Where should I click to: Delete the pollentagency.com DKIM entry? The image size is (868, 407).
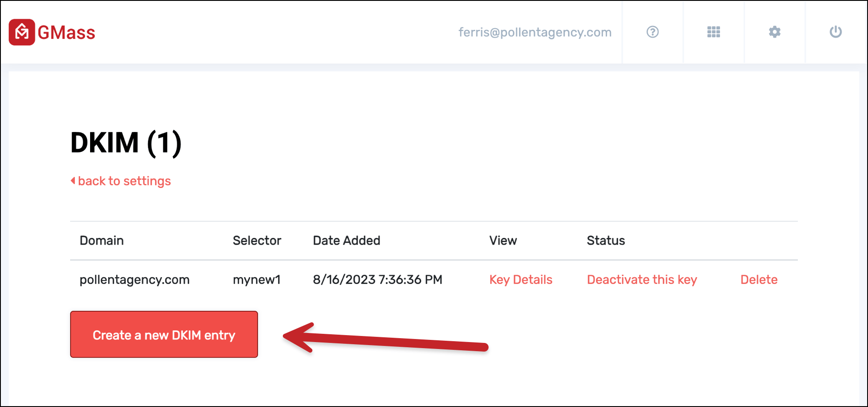tap(759, 280)
